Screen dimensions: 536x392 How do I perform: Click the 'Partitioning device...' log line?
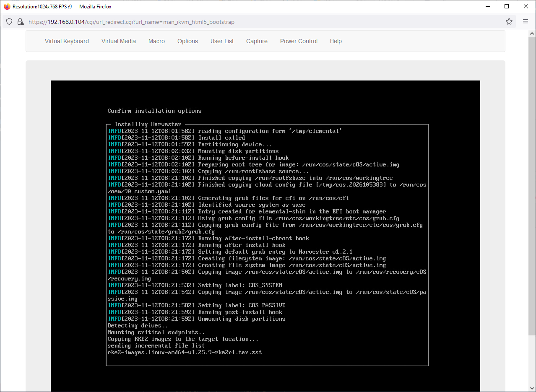tap(190, 145)
